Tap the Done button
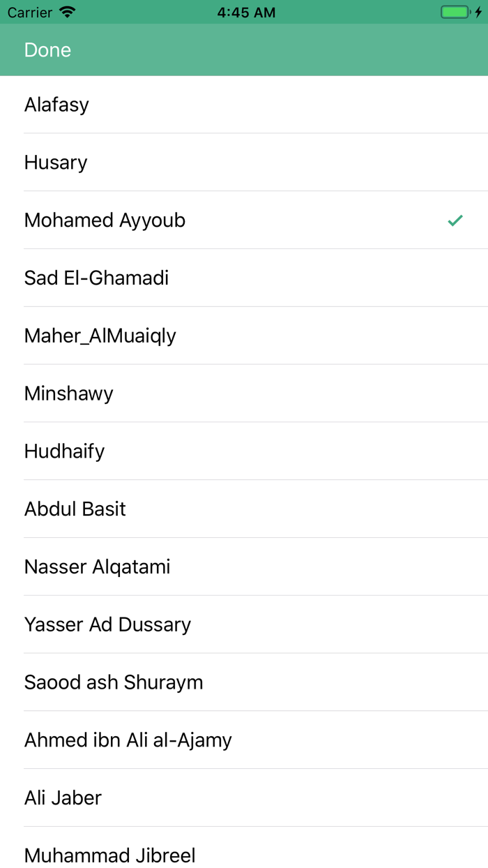488x868 pixels. click(x=47, y=50)
